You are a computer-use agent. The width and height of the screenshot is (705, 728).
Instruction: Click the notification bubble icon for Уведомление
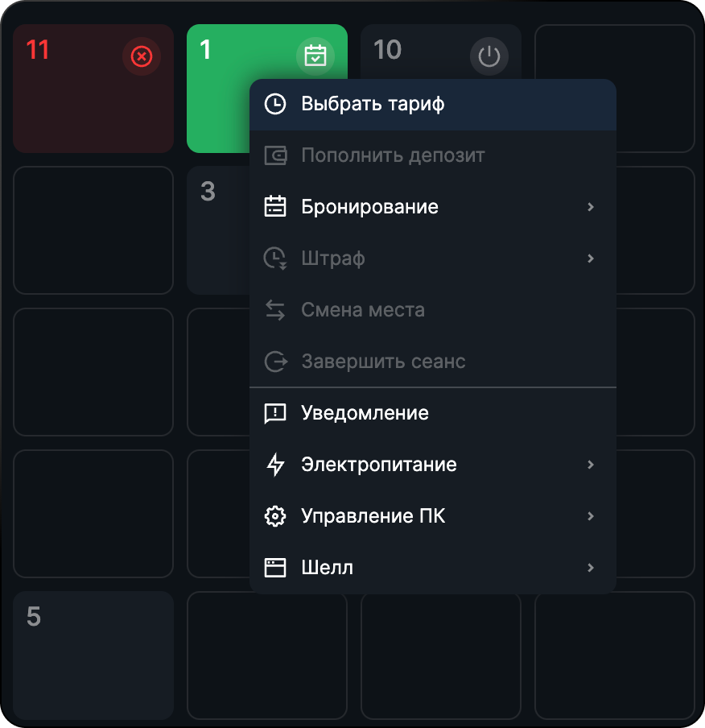[275, 413]
